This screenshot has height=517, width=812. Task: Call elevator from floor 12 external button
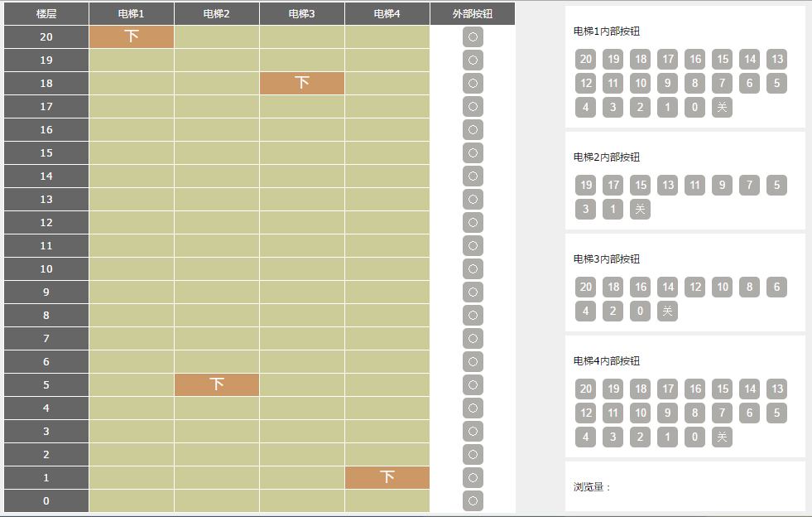coord(473,223)
